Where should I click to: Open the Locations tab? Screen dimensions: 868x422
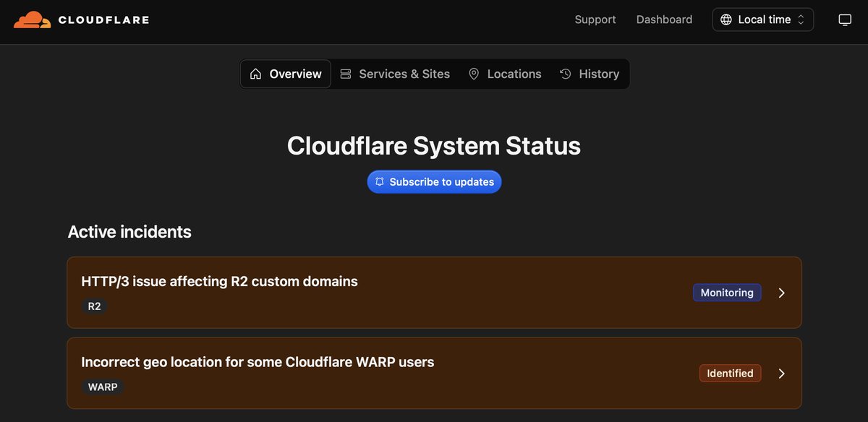(x=505, y=74)
